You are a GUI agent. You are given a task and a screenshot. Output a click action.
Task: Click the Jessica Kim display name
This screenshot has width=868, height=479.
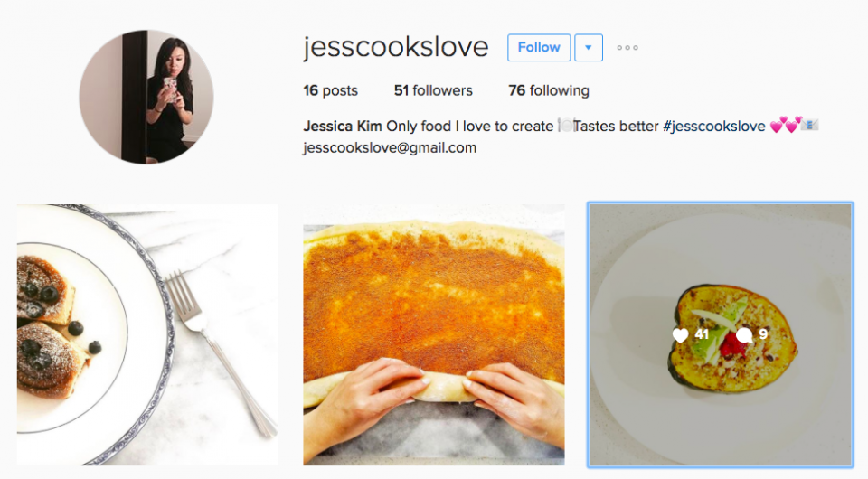tap(342, 127)
